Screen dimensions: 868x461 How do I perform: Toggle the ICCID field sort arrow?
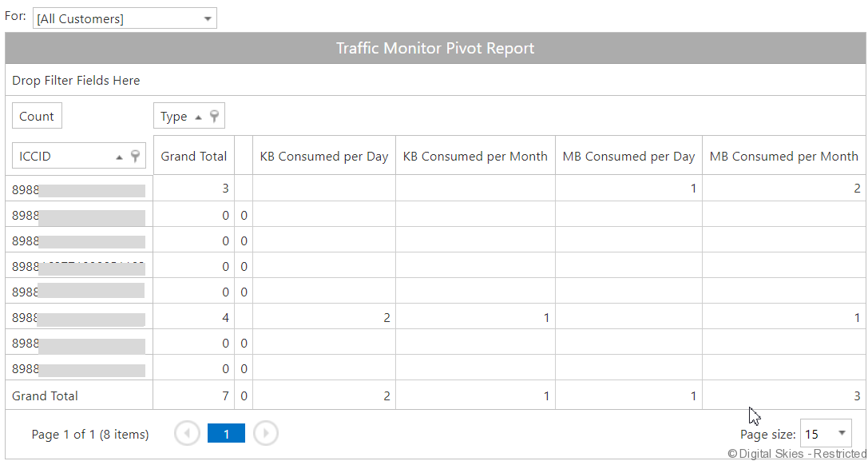[119, 157]
